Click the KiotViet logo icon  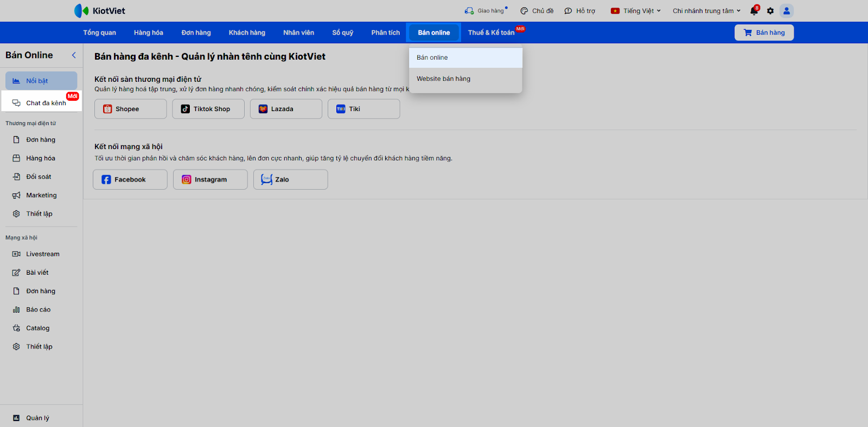[x=81, y=11]
